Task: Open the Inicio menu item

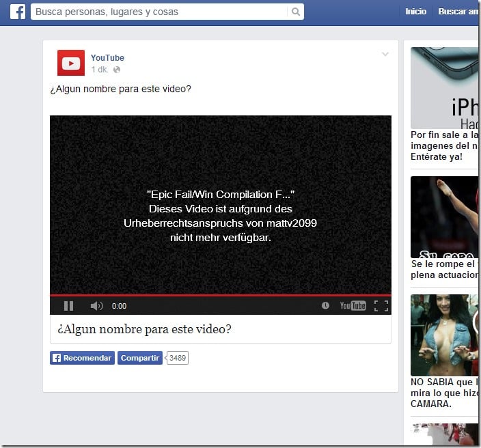Action: tap(415, 12)
